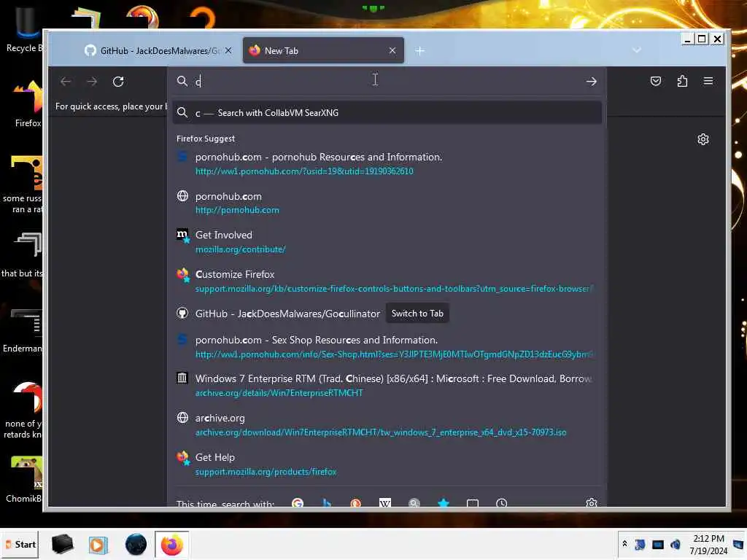Select the Get Help suggestion
This screenshot has height=560, width=747.
pos(387,464)
